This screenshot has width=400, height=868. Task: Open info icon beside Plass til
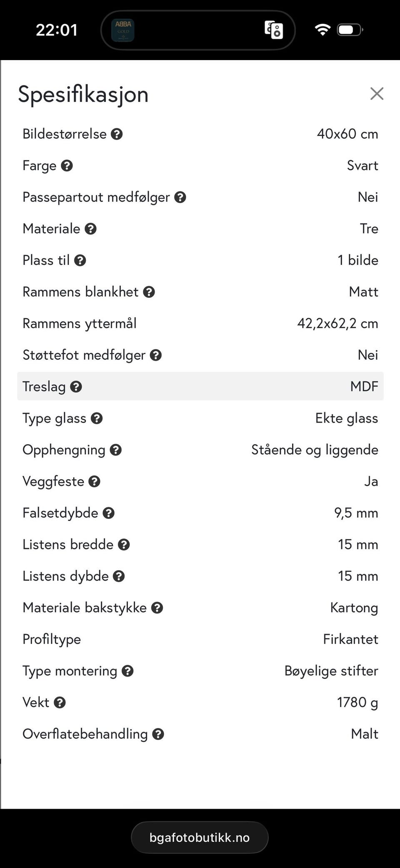click(80, 261)
